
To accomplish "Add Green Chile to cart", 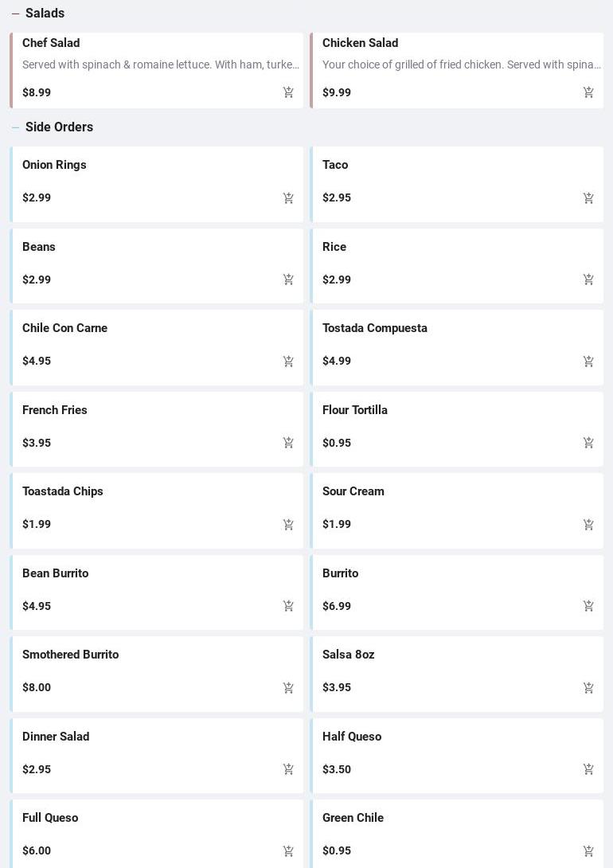I will tap(588, 850).
